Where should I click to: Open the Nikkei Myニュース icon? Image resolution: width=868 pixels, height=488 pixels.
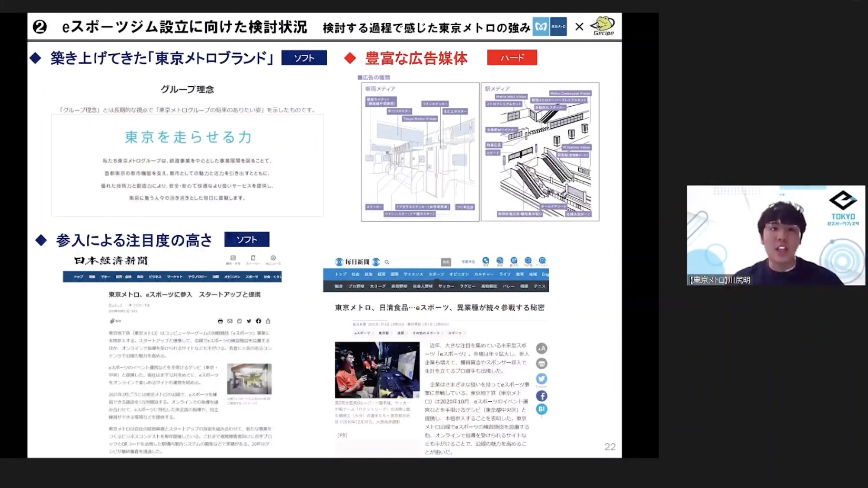pyautogui.click(x=273, y=260)
